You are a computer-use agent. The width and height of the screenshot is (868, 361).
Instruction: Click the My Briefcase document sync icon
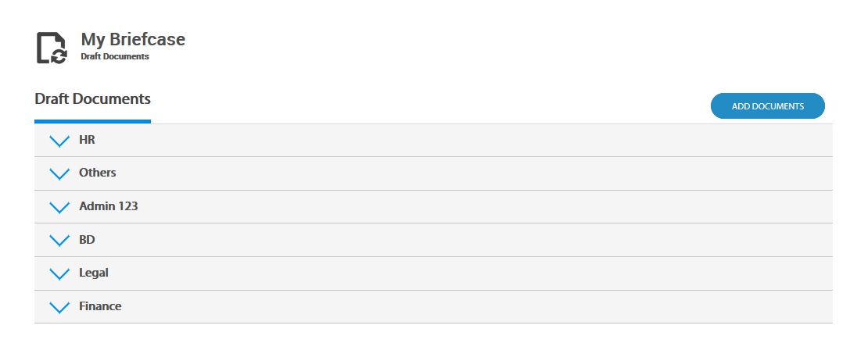[x=52, y=48]
